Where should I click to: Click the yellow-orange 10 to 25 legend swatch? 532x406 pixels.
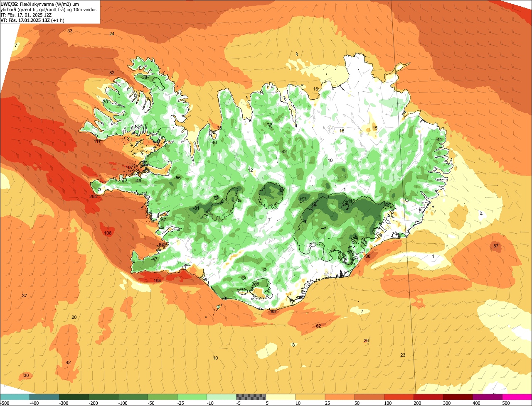(310, 397)
